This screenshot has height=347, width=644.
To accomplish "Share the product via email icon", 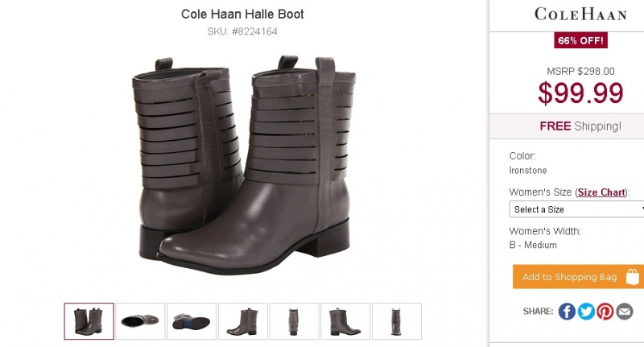I will (x=625, y=312).
